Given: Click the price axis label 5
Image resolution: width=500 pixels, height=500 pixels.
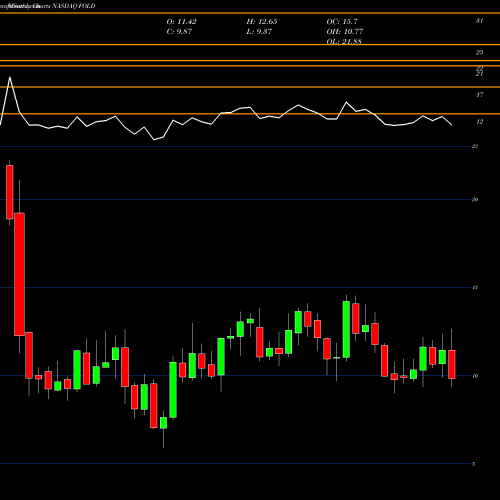Looking at the screenshot, I should [474, 464].
